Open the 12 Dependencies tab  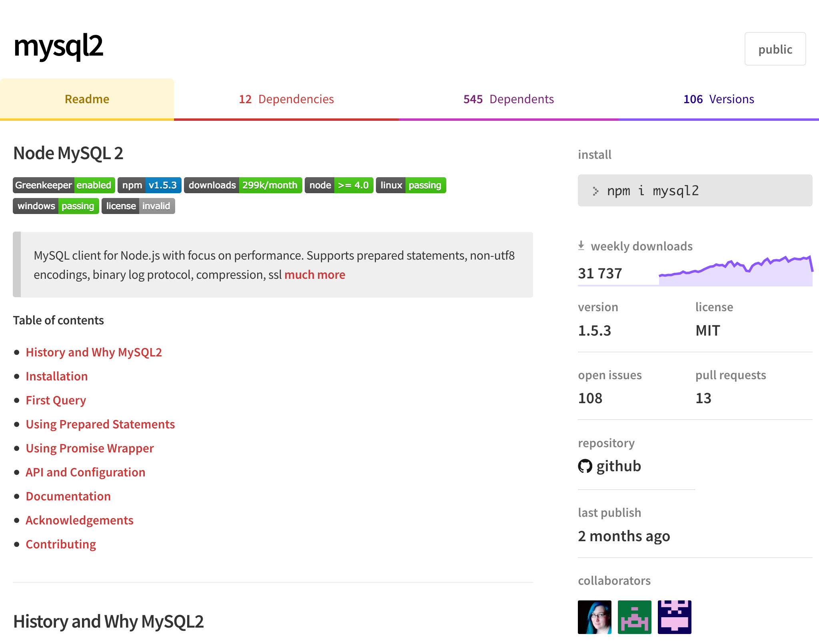[x=286, y=99]
